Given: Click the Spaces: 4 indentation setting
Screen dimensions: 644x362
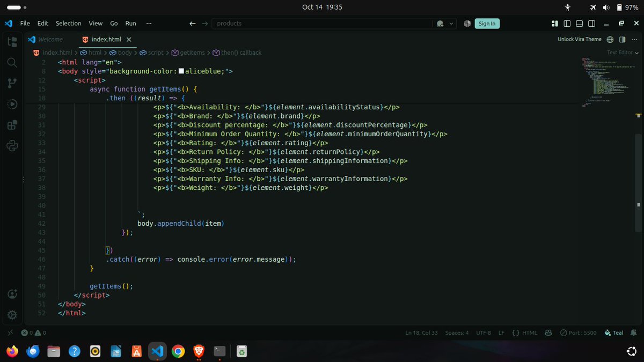Looking at the screenshot, I should point(457,333).
